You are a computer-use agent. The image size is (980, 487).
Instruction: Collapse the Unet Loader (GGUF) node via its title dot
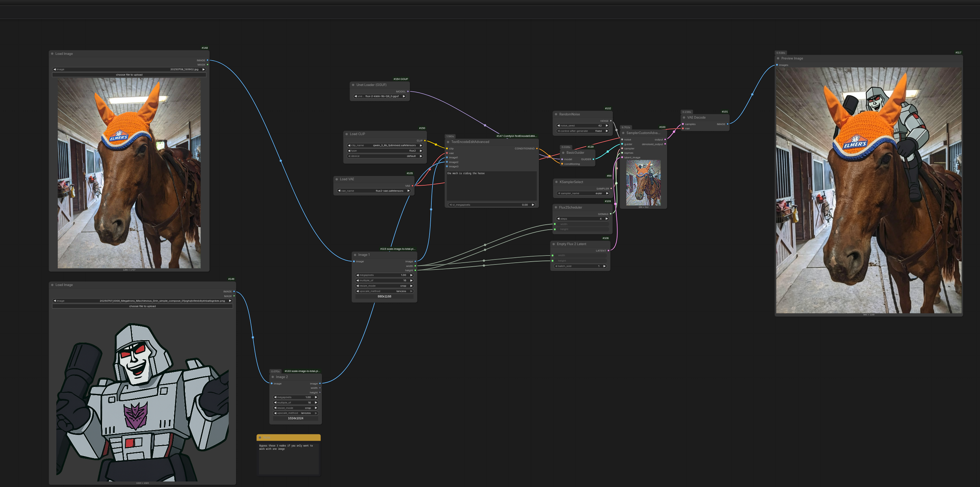(353, 85)
